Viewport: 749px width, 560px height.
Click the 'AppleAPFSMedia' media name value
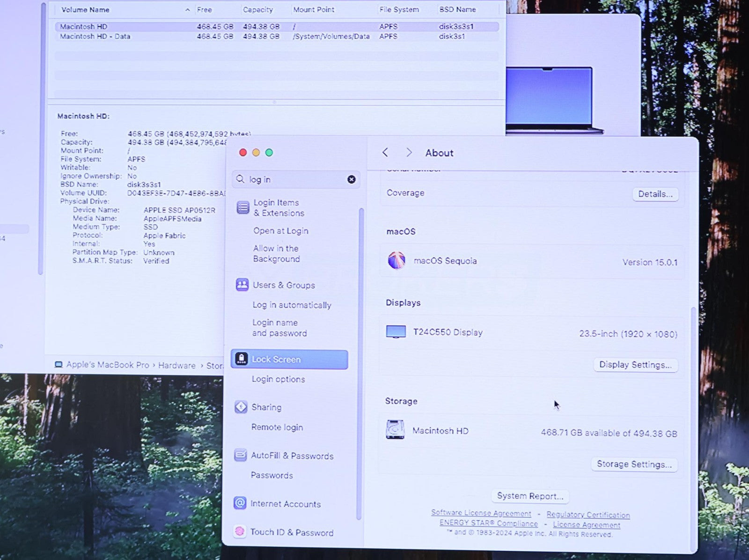pos(172,219)
